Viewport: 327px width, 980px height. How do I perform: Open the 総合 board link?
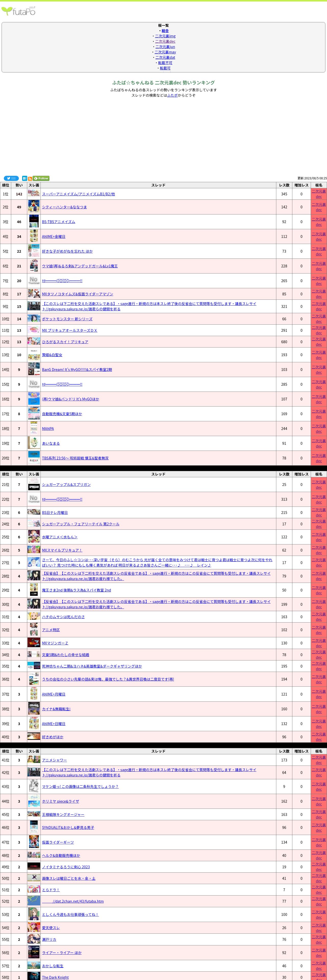165,31
